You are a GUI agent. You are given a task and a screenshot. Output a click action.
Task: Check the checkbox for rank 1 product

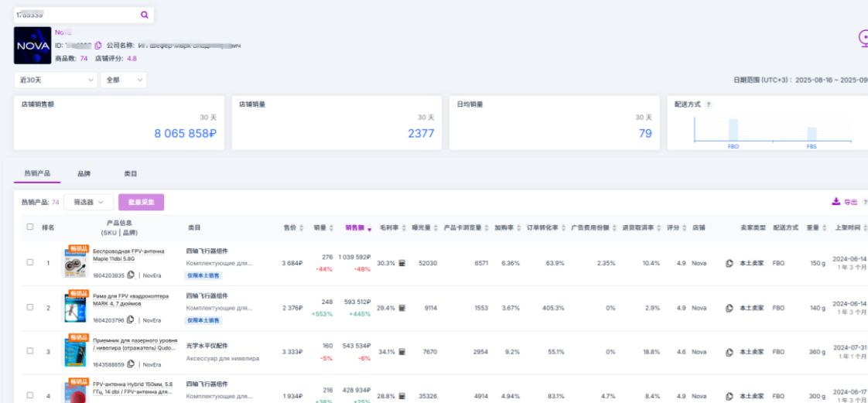coord(30,263)
